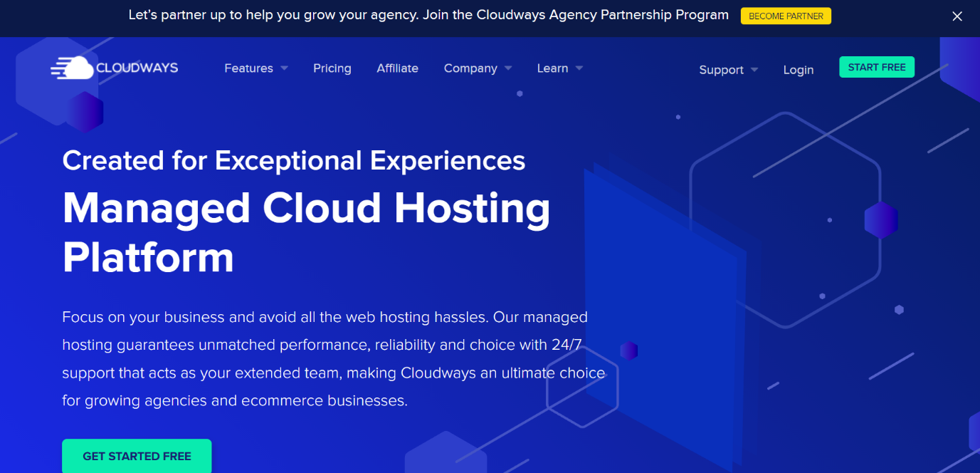This screenshot has height=473, width=980.
Task: Click the paragraph starting Focus on your business
Action: [334, 358]
